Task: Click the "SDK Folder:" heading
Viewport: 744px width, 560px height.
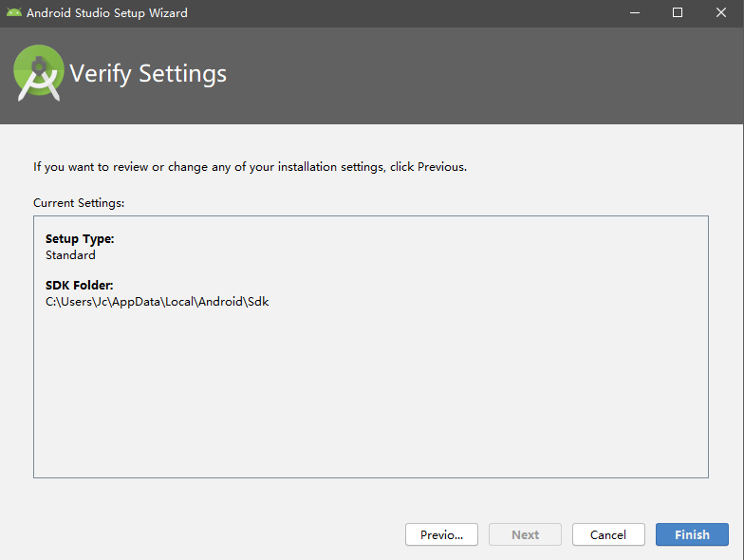Action: (x=80, y=285)
